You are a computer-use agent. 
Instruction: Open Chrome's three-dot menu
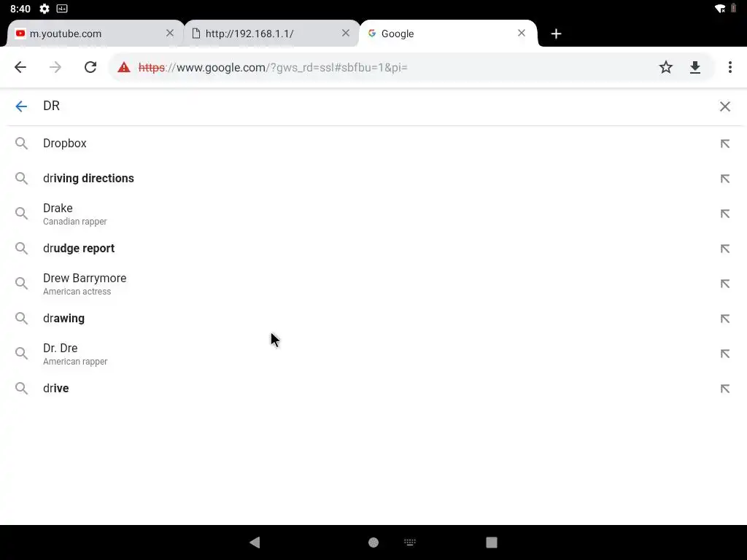(729, 67)
